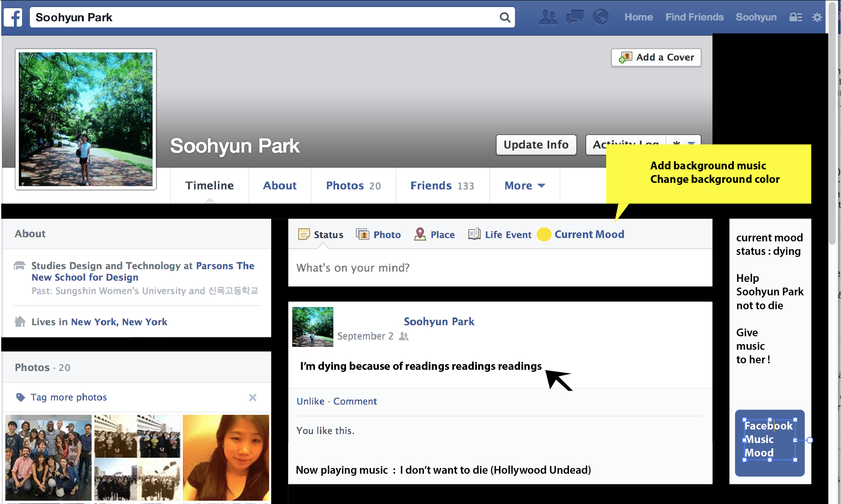Click Tag more photos link
The width and height of the screenshot is (841, 504).
69,397
